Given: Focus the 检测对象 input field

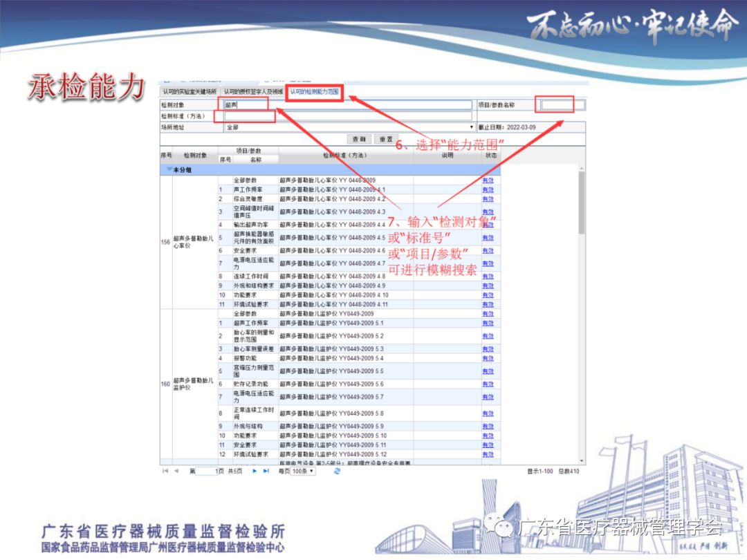Looking at the screenshot, I should pos(347,105).
